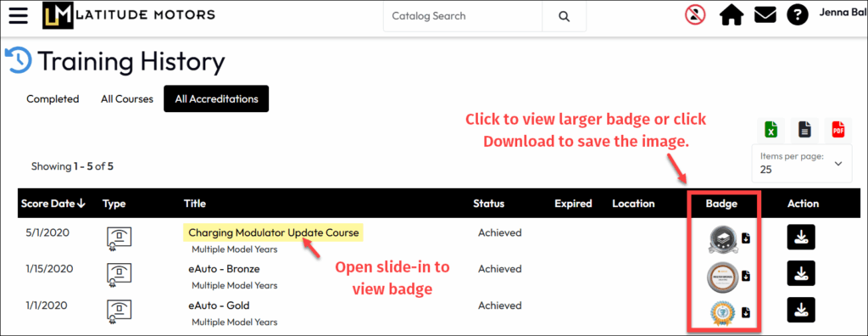The width and height of the screenshot is (868, 336).
Task: Click Achieved status for Charging Modulator row
Action: (500, 232)
